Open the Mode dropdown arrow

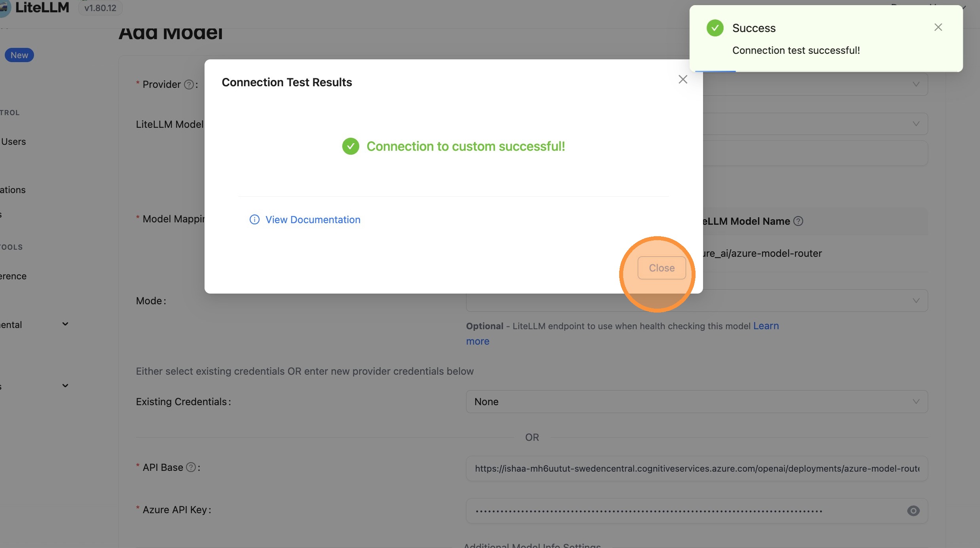(916, 301)
